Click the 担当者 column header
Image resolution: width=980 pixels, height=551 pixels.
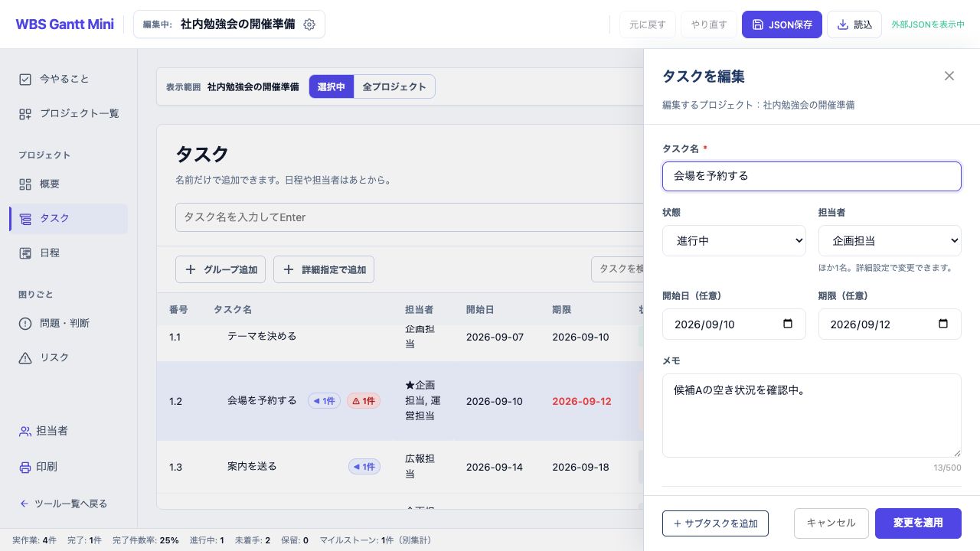click(x=419, y=309)
